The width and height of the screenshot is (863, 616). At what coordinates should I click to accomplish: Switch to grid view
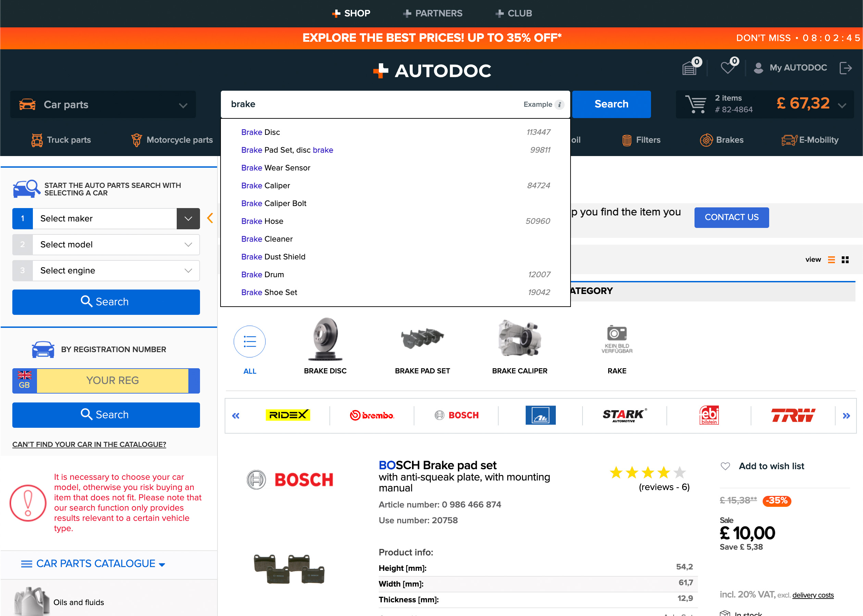coord(846,259)
